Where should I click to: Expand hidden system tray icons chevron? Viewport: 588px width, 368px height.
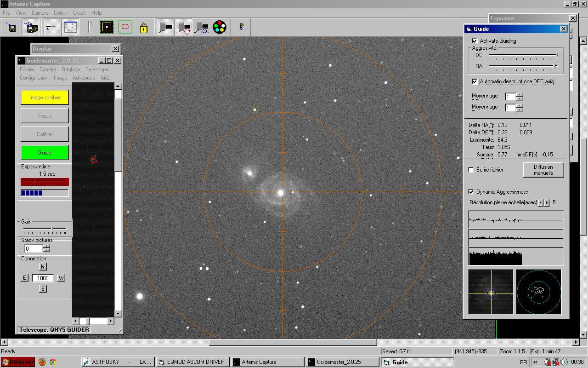[x=535, y=362]
